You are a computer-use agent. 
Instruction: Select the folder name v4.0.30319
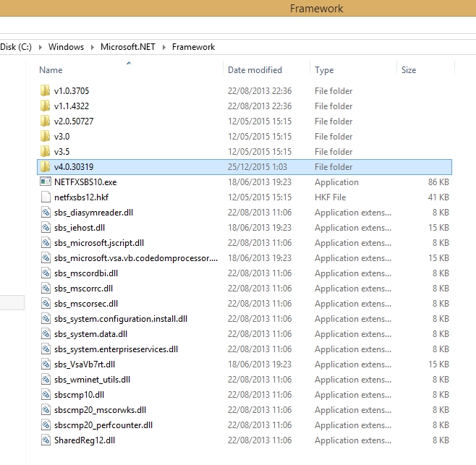(74, 167)
